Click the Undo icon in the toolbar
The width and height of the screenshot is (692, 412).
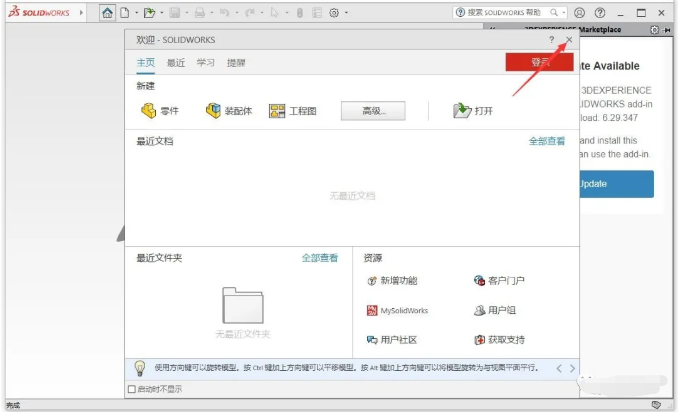pos(225,13)
